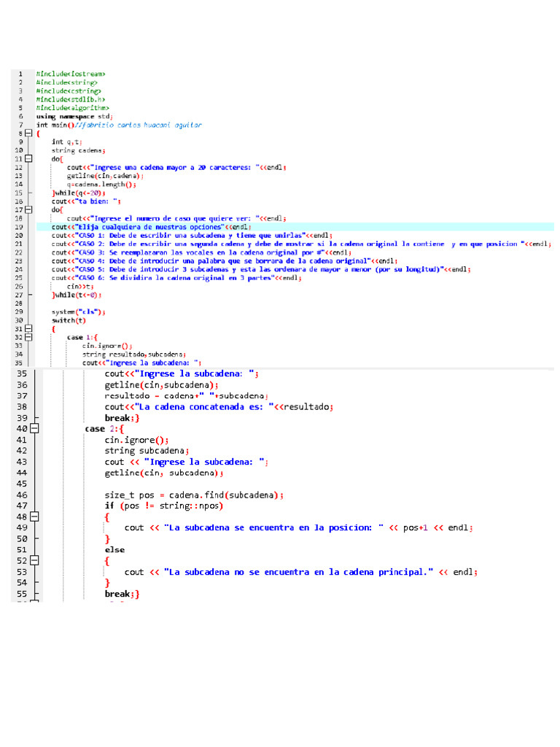
Task: Collapse the else-block fold at line 52
Action: click(34, 561)
